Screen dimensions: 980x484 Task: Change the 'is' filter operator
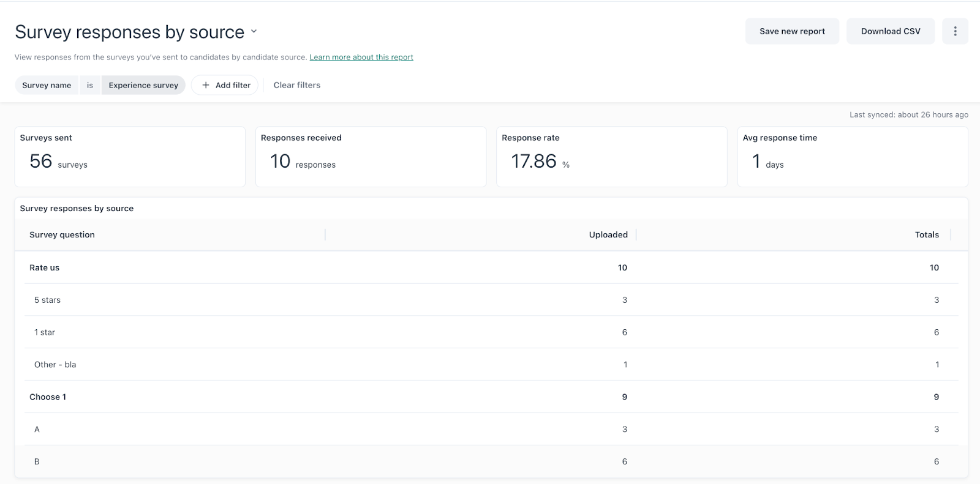point(90,85)
